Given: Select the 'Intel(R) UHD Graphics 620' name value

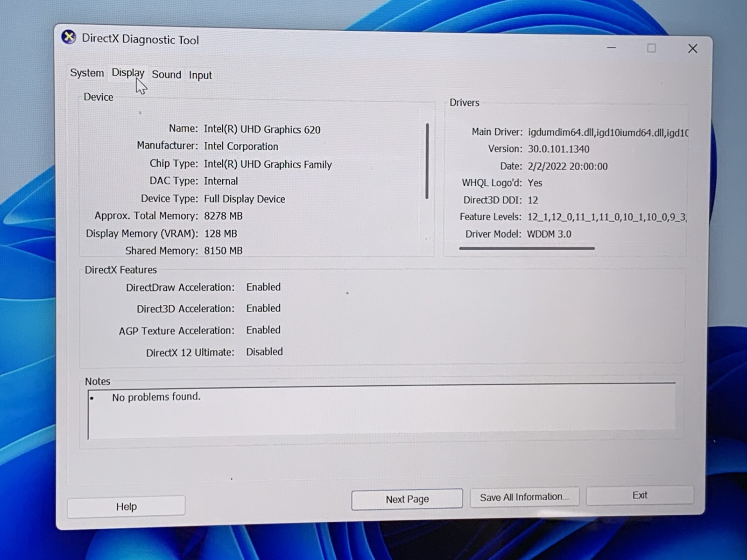Looking at the screenshot, I should tap(262, 129).
